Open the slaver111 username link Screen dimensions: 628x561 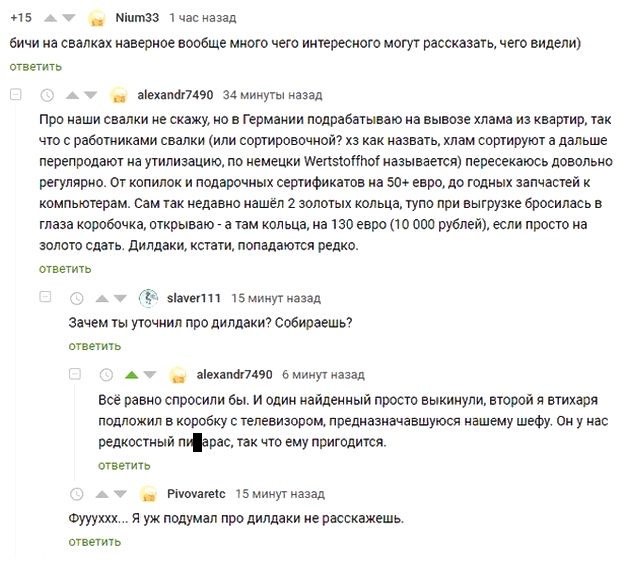pos(194,298)
